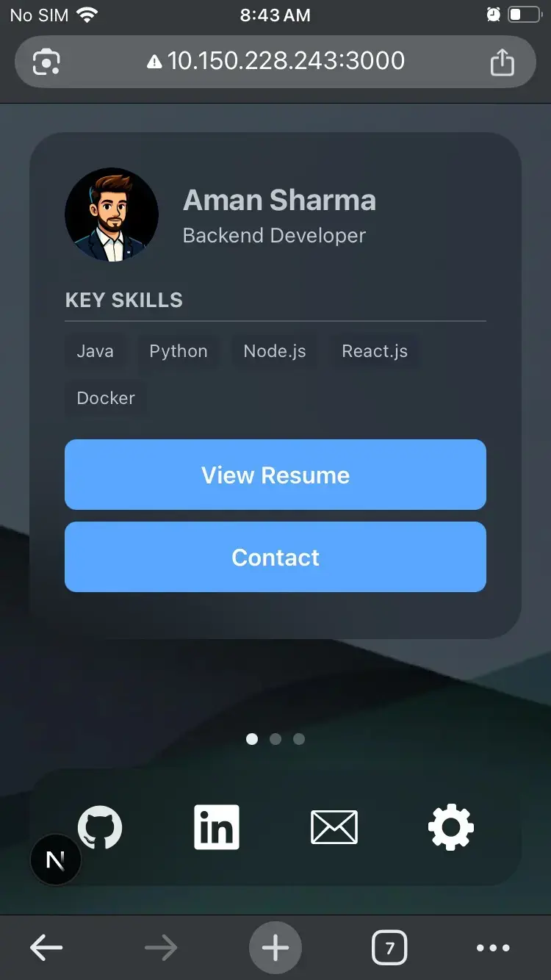Go back with the left arrow
The height and width of the screenshot is (980, 551).
point(46,948)
